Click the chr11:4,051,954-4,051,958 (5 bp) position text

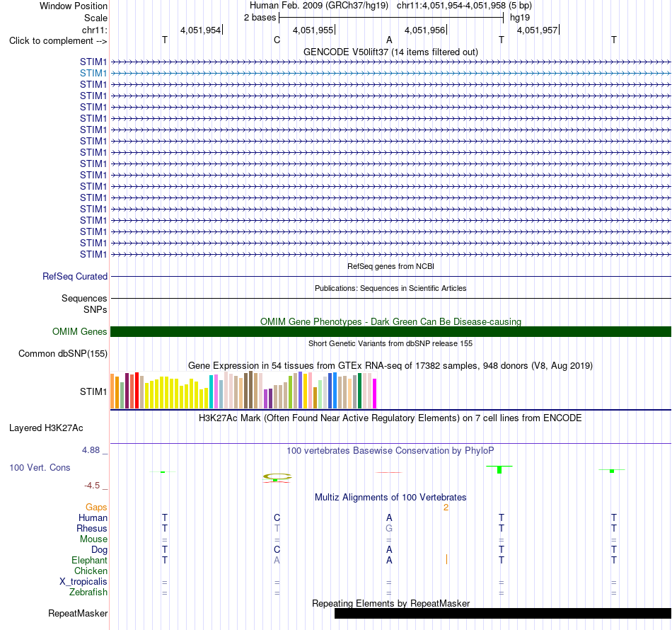[x=464, y=6]
